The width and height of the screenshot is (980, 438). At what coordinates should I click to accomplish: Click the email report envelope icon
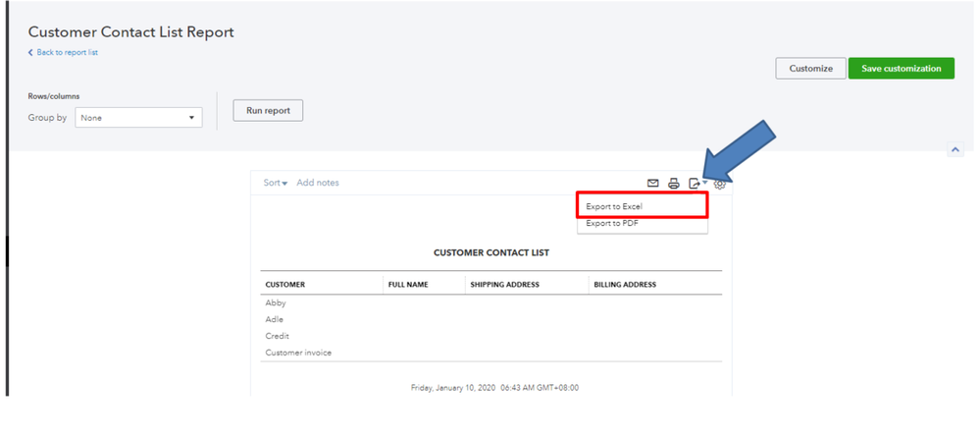[x=653, y=184]
